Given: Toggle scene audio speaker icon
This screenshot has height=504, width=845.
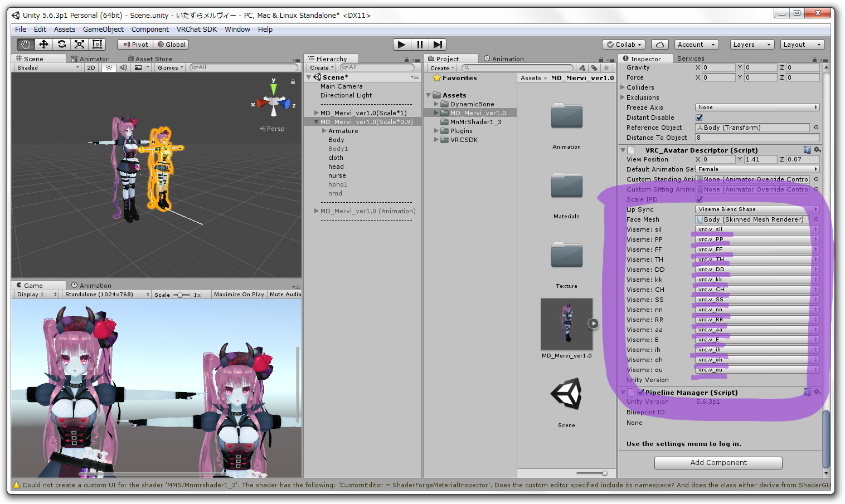Looking at the screenshot, I should click(123, 67).
